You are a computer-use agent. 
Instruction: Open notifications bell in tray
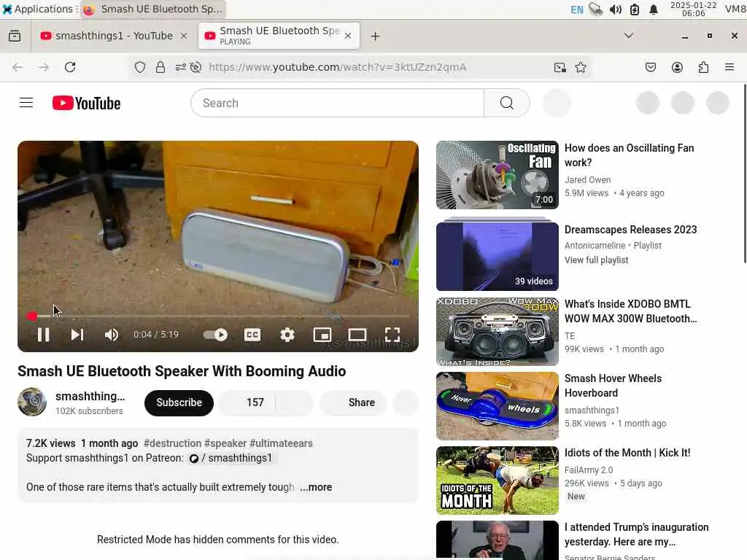click(654, 9)
